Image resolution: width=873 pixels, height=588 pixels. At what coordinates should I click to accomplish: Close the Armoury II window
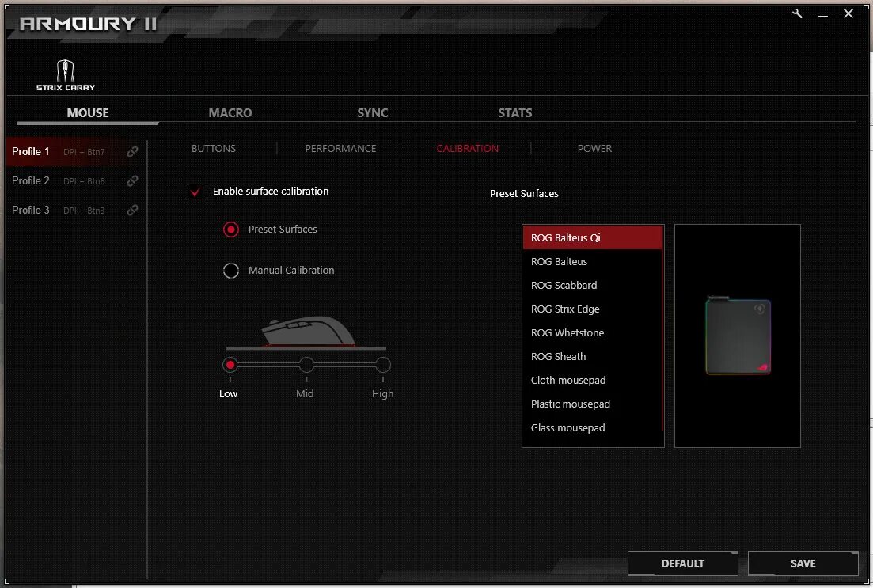(848, 13)
